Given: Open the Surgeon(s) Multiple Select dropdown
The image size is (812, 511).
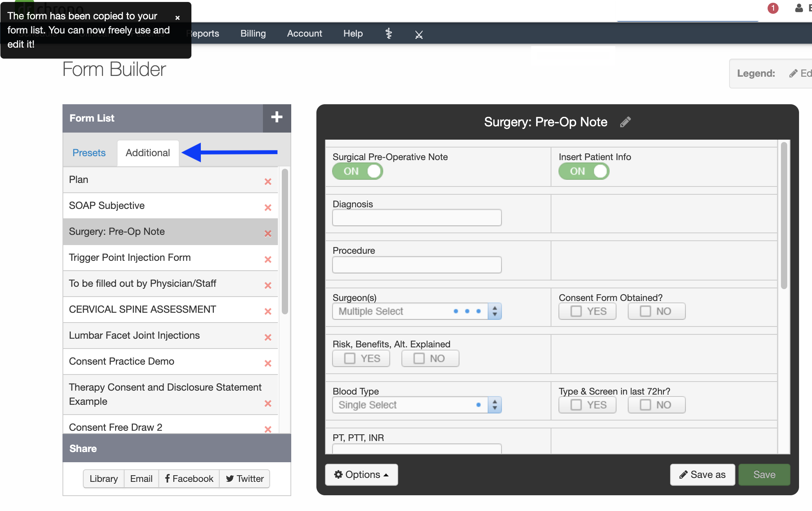Looking at the screenshot, I should click(x=417, y=311).
